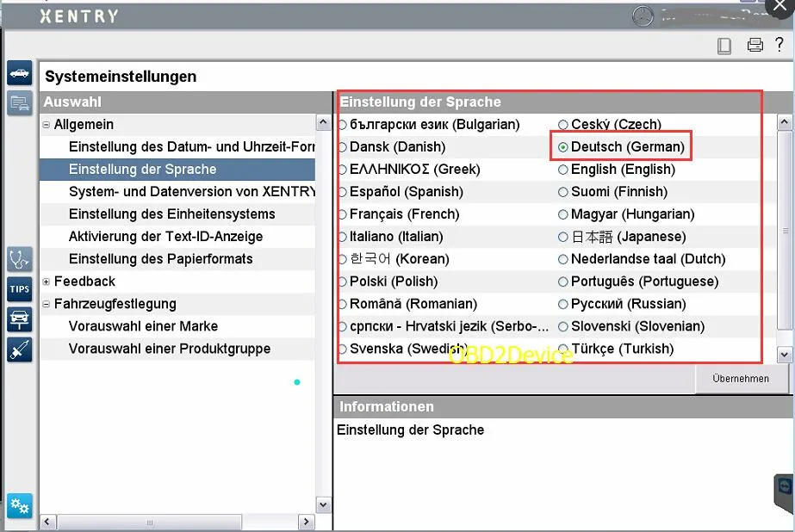This screenshot has width=795, height=532.
Task: Close the XENTRY window with the X
Action: [x=779, y=7]
